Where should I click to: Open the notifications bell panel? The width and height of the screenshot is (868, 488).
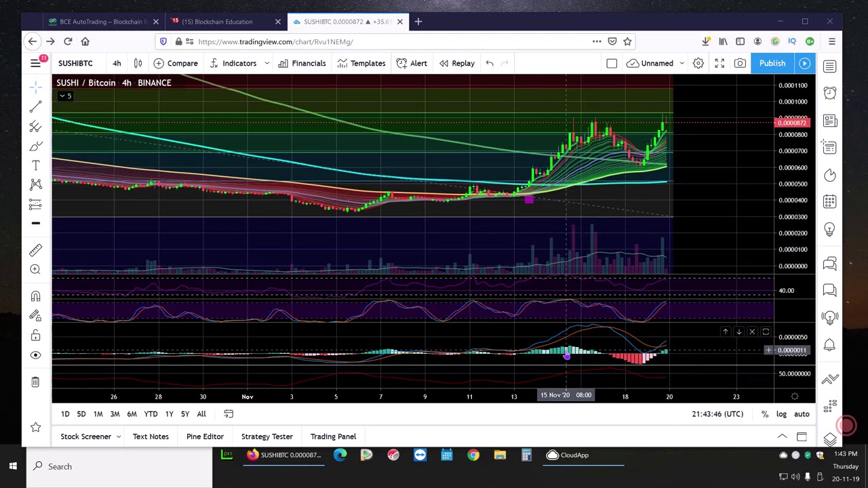[x=829, y=345]
